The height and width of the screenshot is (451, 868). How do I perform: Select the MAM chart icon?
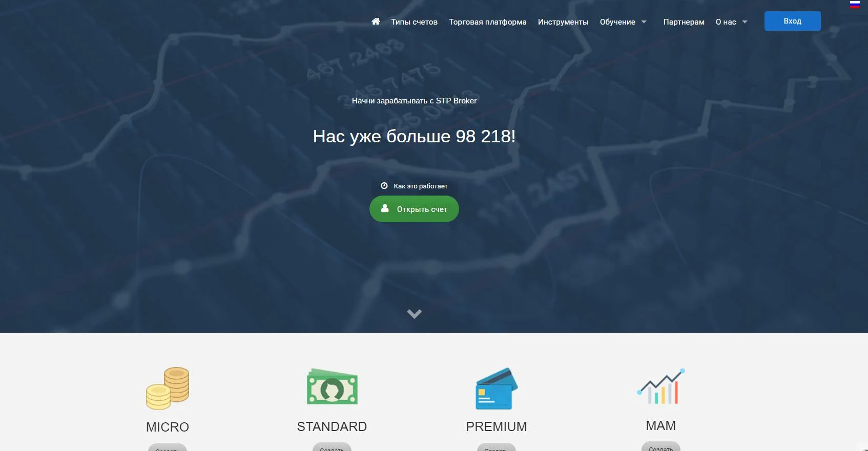point(661,386)
